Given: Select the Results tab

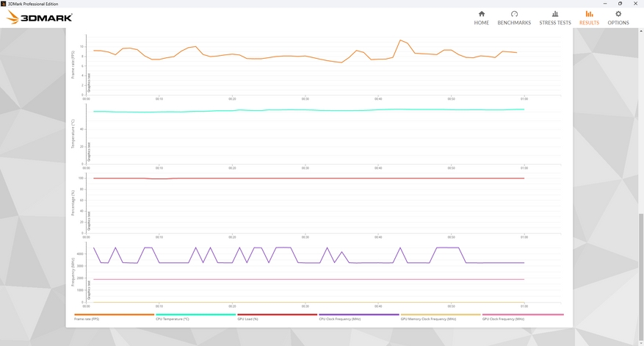Looking at the screenshot, I should tap(589, 18).
